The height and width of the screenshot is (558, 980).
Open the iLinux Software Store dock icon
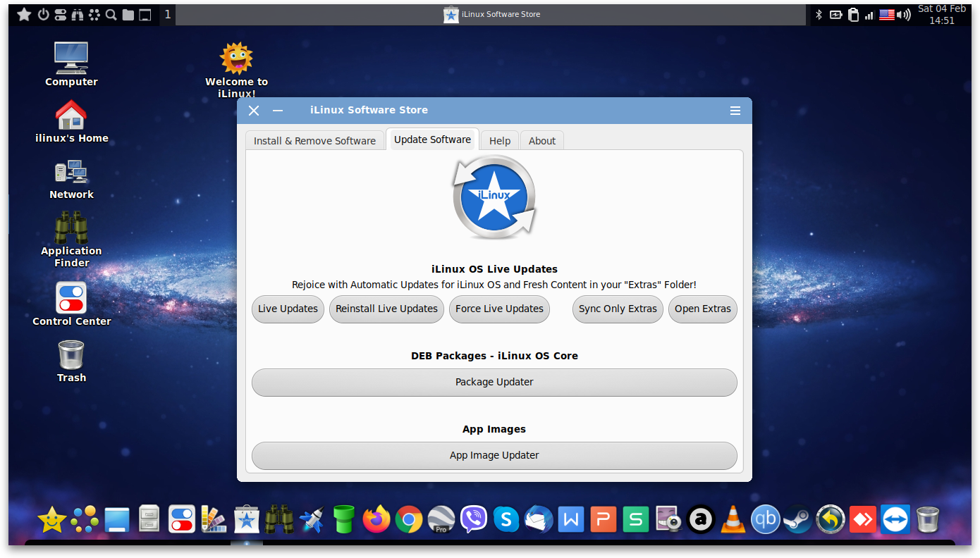[x=247, y=520]
